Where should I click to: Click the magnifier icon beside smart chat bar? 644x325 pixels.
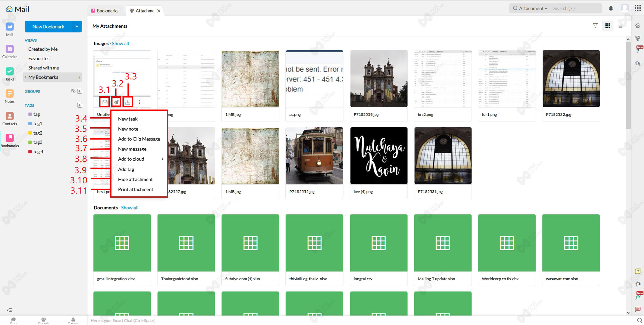tap(639, 320)
